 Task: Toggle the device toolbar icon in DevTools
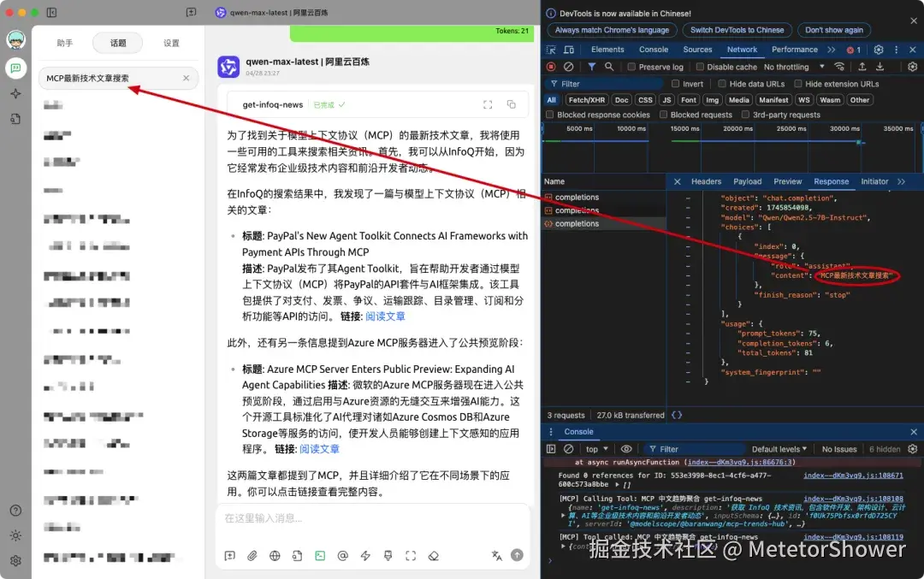(x=569, y=50)
